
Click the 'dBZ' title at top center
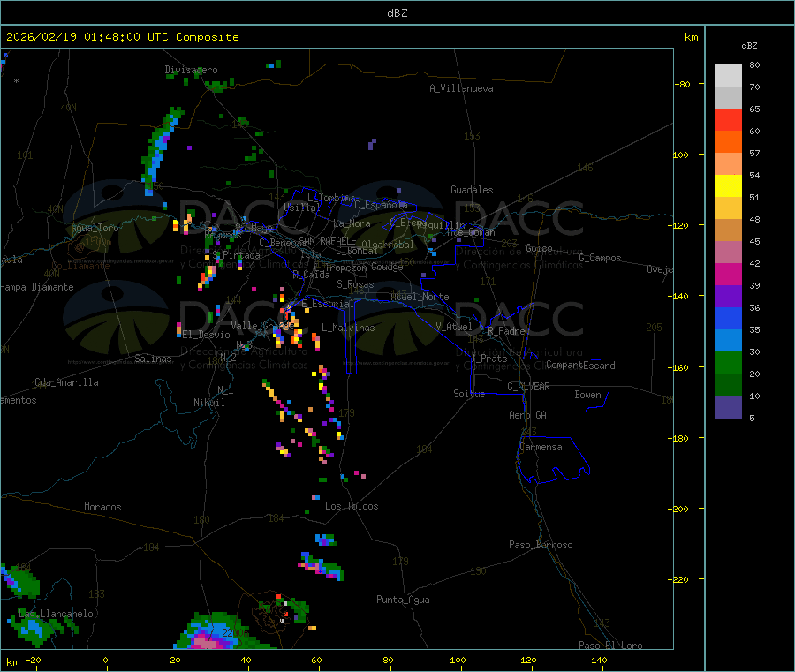click(397, 13)
